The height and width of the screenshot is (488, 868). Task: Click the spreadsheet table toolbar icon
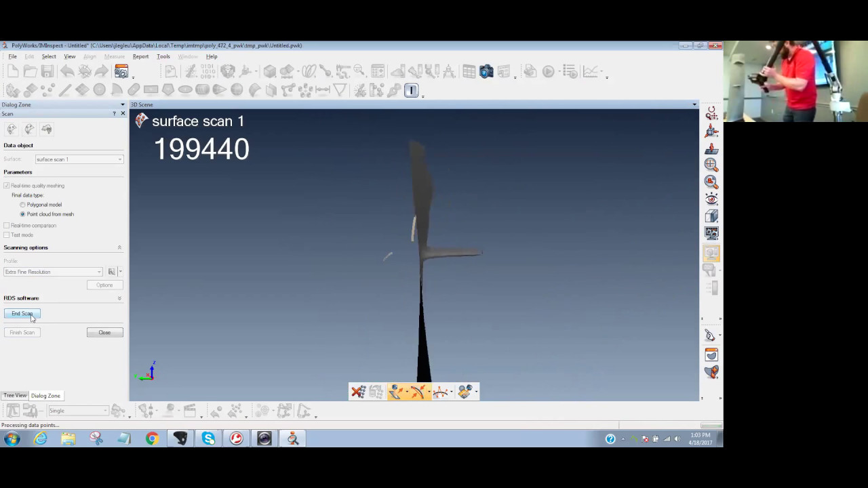point(469,71)
